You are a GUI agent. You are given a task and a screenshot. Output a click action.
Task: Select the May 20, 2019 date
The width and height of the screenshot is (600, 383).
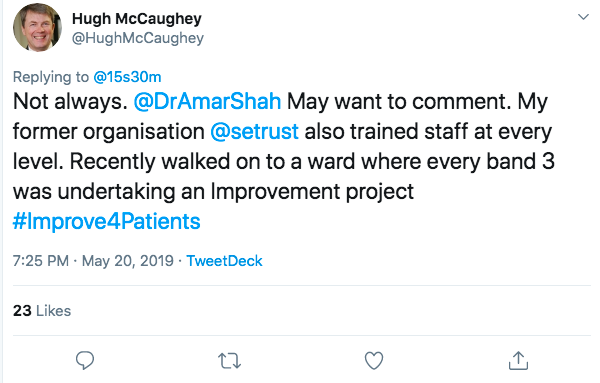click(x=127, y=261)
